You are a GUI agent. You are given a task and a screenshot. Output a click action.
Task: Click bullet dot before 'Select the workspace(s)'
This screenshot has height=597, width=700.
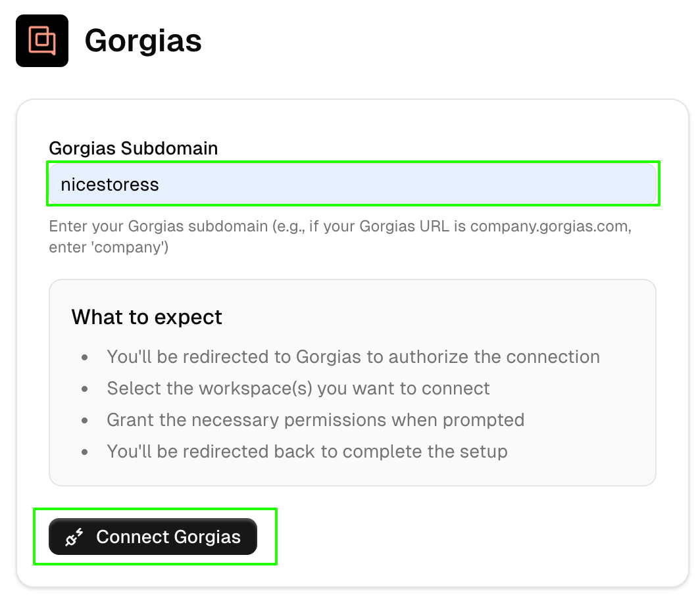pos(85,389)
